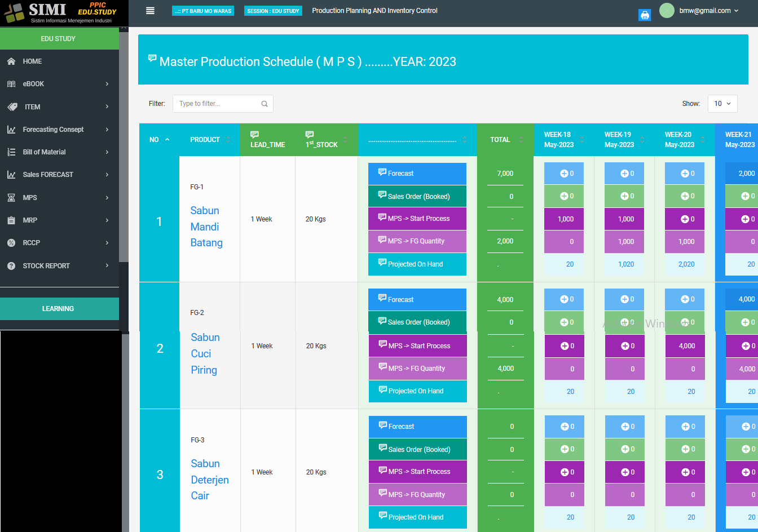Expand the Bill of Material menu
The width and height of the screenshot is (758, 532).
pos(59,152)
